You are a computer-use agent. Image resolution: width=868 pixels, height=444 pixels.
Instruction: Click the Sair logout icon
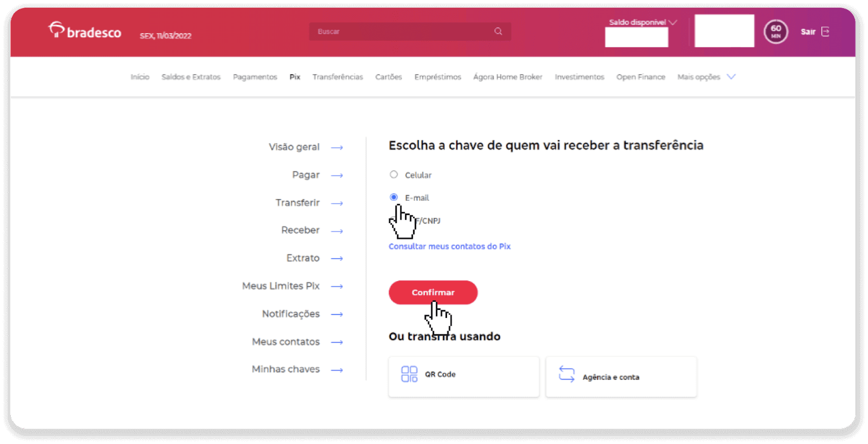coord(825,31)
